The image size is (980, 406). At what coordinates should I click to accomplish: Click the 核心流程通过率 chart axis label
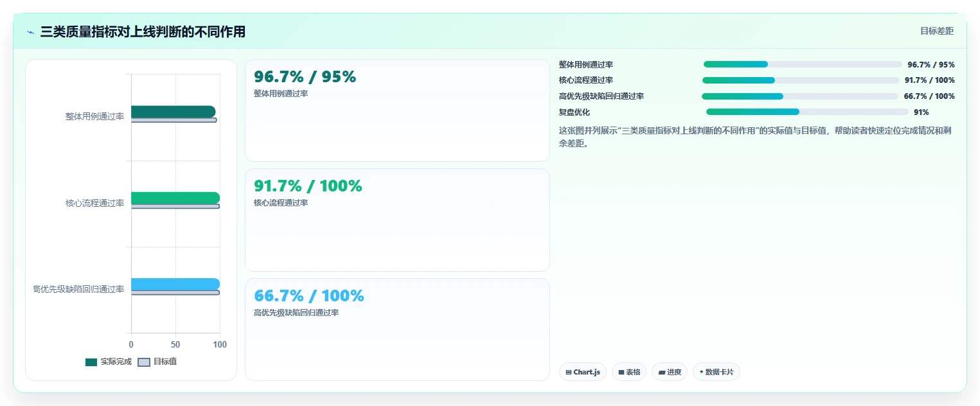94,203
